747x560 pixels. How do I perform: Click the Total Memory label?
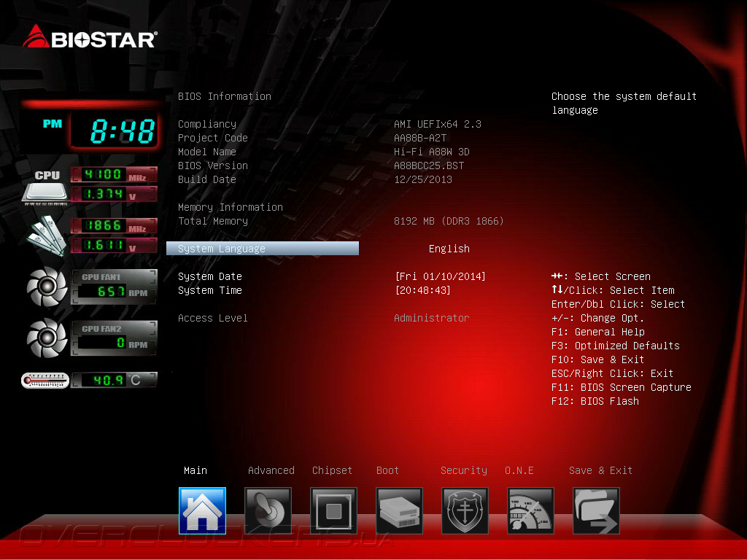click(212, 221)
